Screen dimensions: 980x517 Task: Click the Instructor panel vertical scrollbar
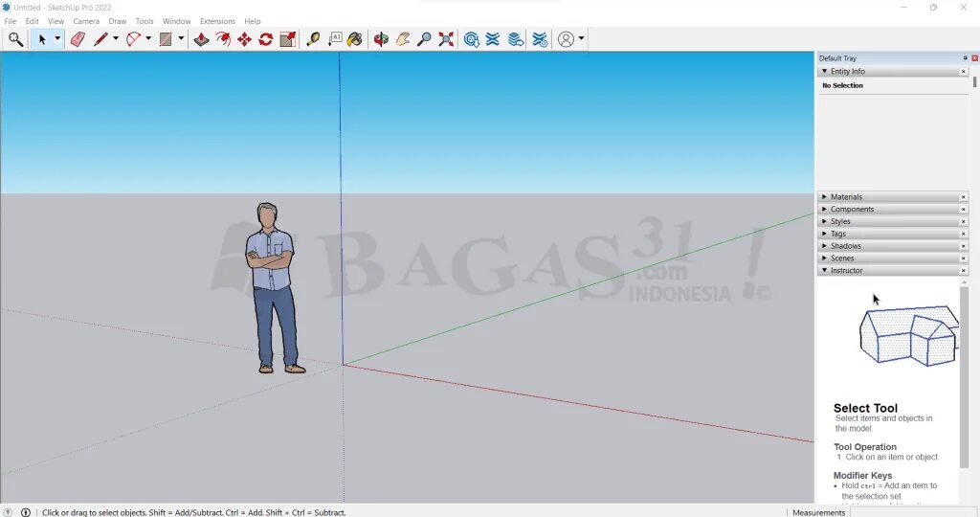964,375
